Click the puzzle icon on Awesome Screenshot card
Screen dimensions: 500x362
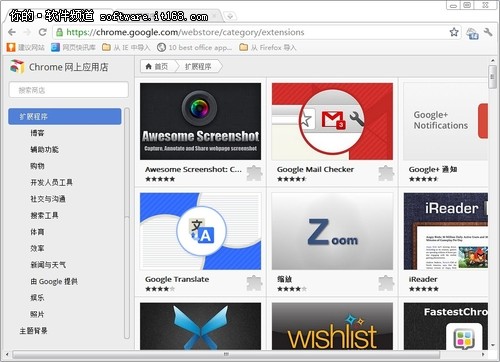pos(254,173)
